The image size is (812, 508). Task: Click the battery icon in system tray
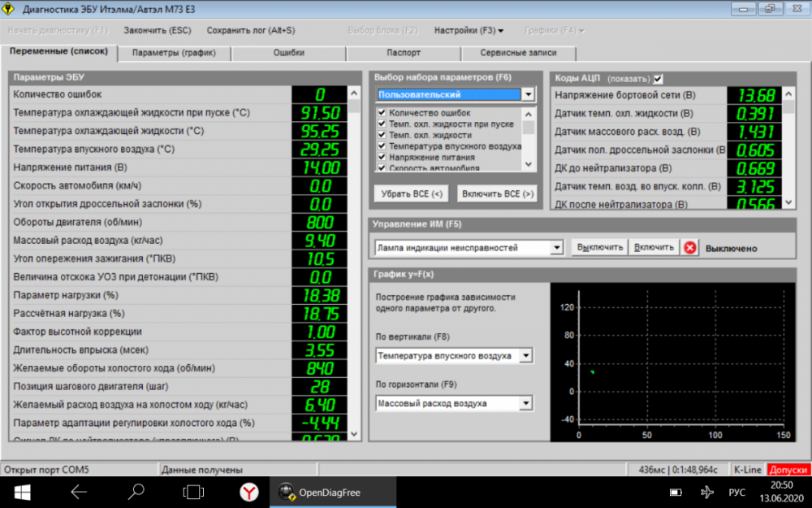pos(676,492)
